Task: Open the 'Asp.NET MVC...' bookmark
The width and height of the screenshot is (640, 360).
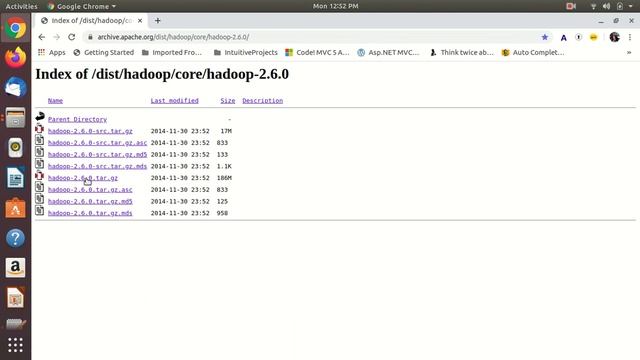Action: [x=389, y=52]
